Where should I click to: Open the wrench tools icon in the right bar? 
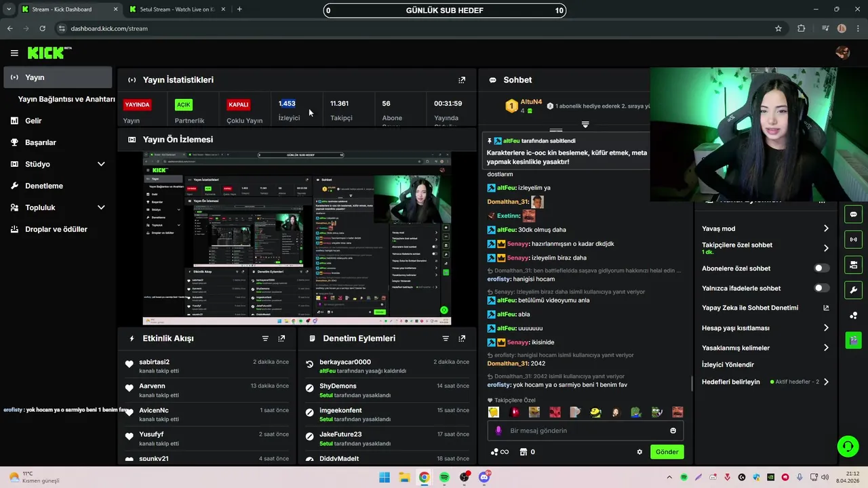pos(853,290)
